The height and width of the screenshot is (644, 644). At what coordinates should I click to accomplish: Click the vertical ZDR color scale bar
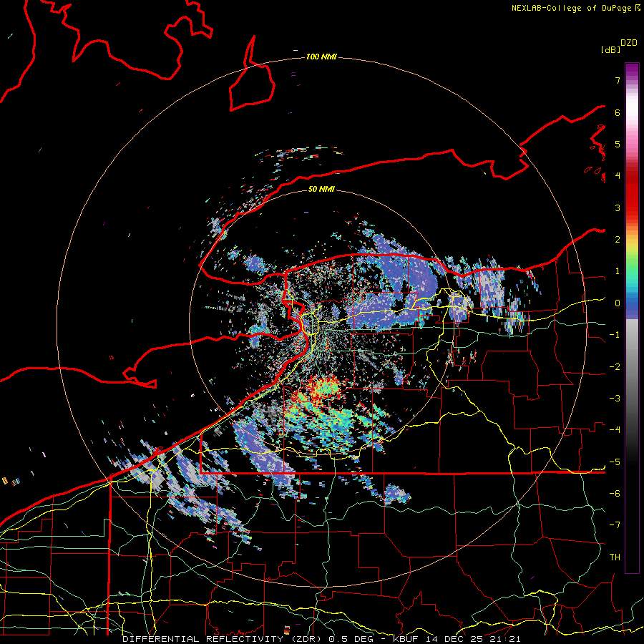point(632,318)
